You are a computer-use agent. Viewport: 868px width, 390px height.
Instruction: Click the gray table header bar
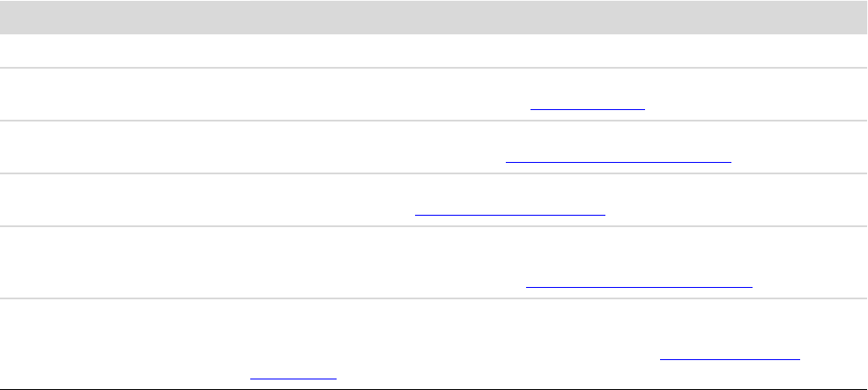(x=434, y=17)
